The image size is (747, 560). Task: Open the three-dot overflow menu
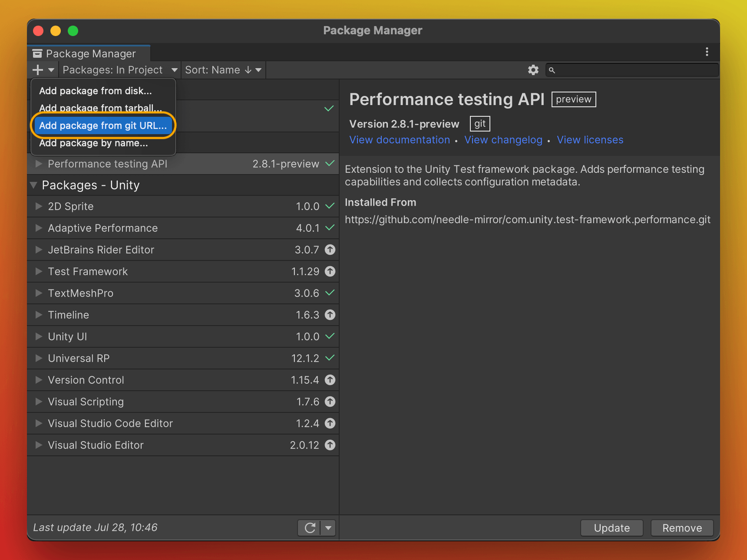click(x=707, y=52)
